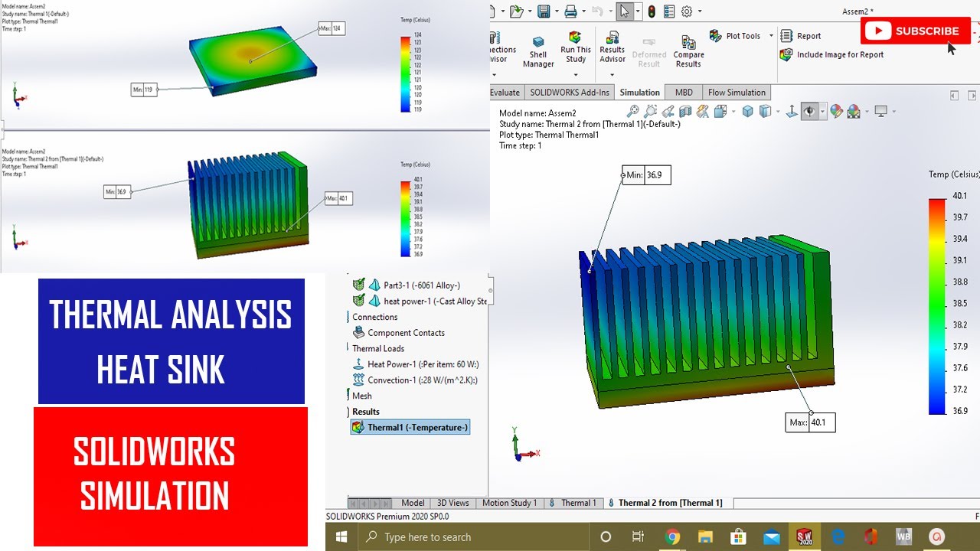Screen dimensions: 980x551
Task: Click the Min: 36.9 callout in main viewport
Action: point(646,175)
